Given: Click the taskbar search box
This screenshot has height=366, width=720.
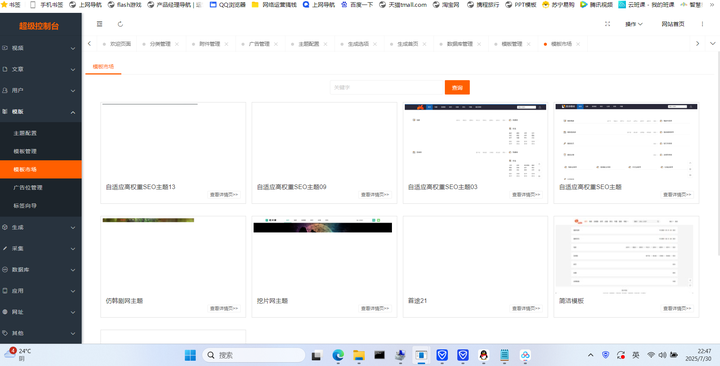Looking at the screenshot, I should (x=253, y=355).
